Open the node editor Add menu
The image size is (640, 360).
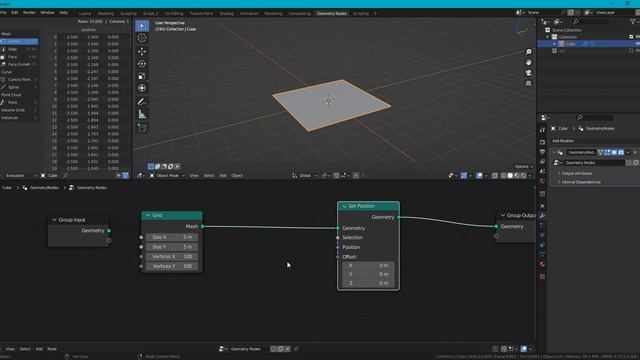point(39,349)
